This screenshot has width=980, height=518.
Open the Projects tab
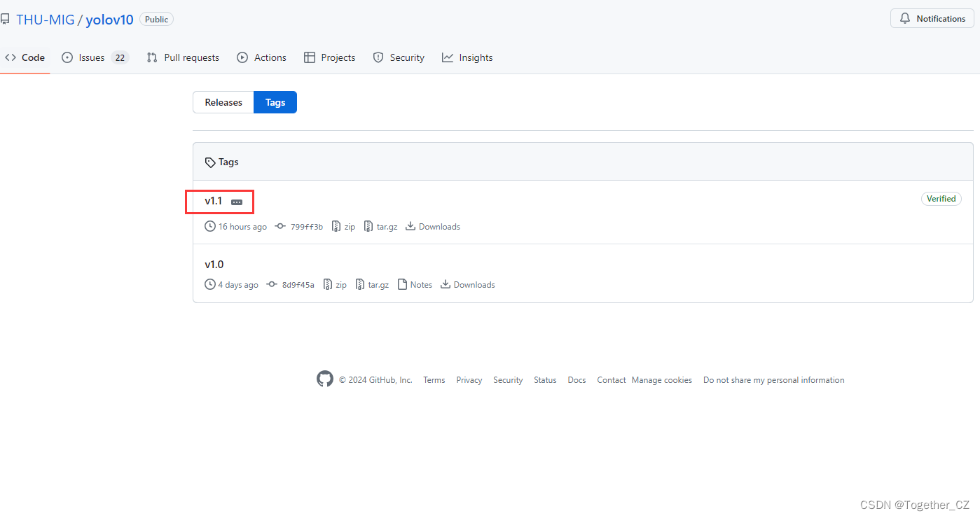click(330, 57)
